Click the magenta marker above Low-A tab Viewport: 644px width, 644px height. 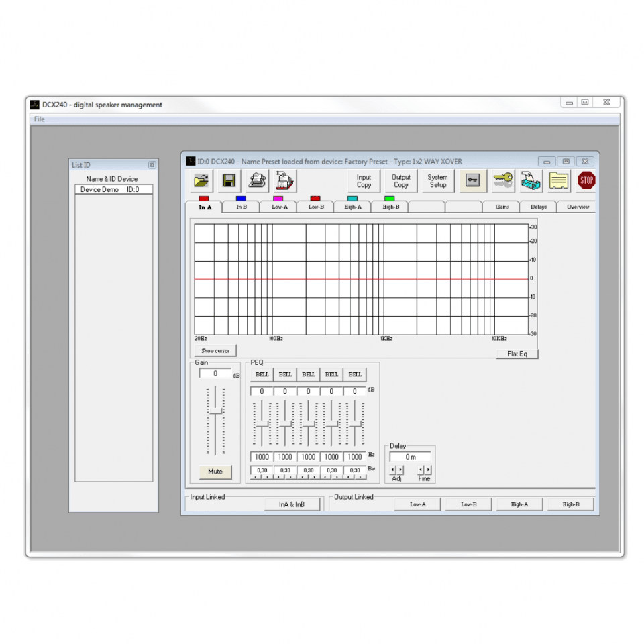point(278,199)
